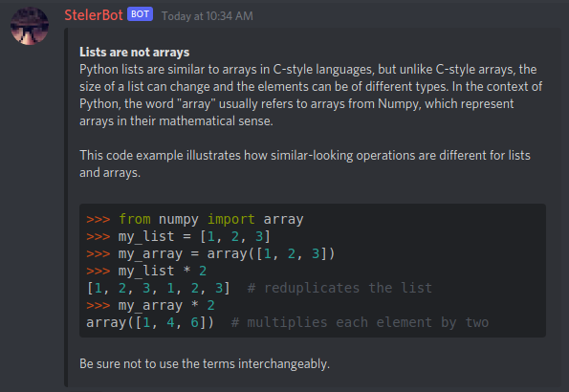Click code line my_list * 2
The height and width of the screenshot is (392, 569).
coord(146,271)
